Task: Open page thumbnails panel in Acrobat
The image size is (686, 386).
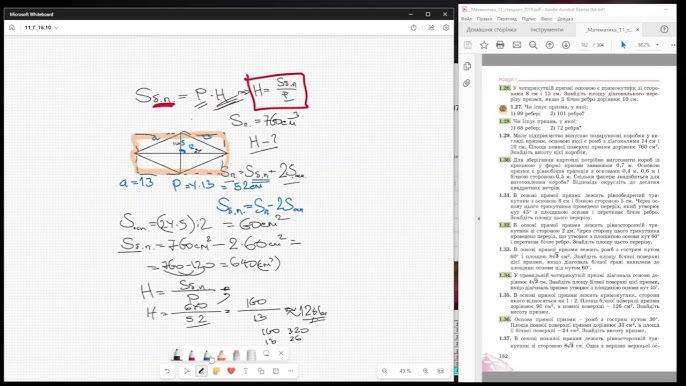Action: (467, 66)
